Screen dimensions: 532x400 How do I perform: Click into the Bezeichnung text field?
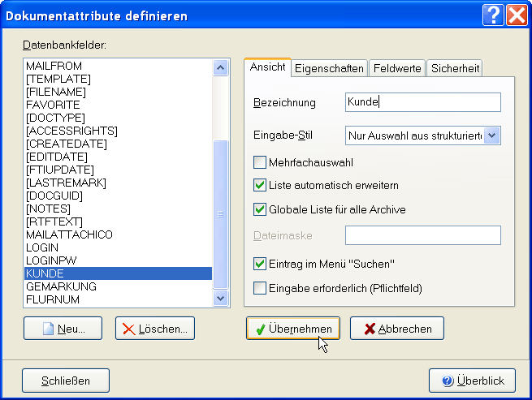tap(422, 102)
